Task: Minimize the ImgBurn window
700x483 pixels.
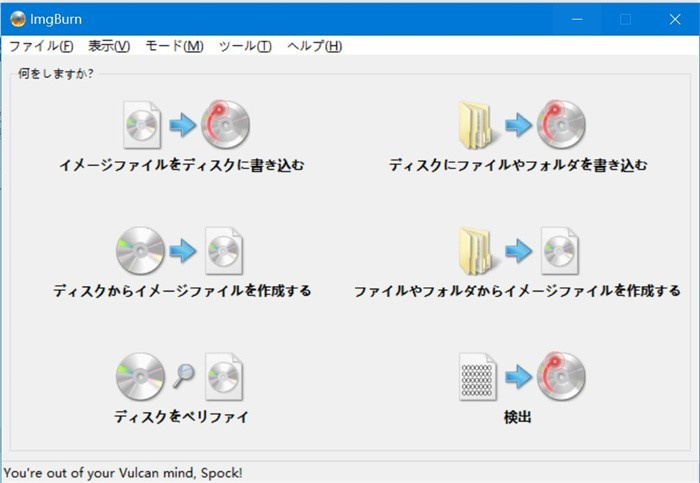Action: click(577, 19)
